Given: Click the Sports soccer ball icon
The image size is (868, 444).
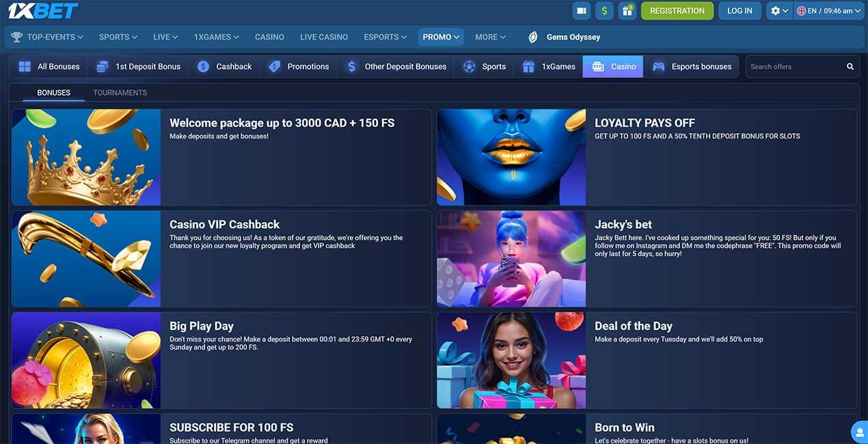Looking at the screenshot, I should [469, 66].
